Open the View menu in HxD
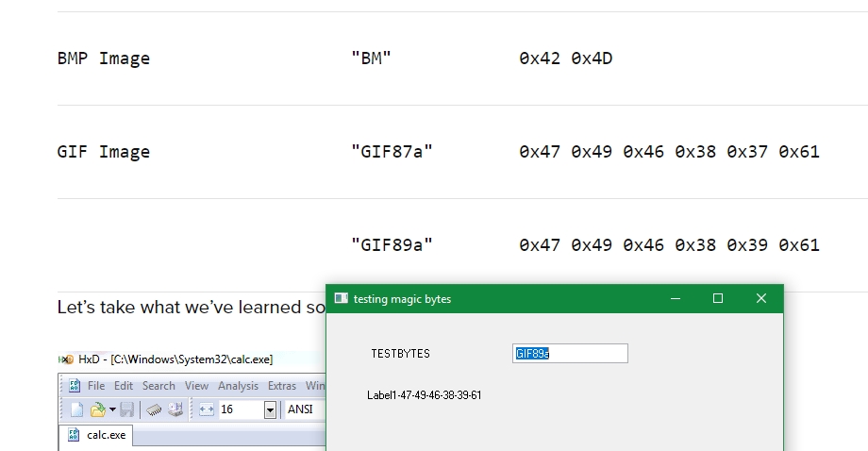The height and width of the screenshot is (451, 868). (196, 386)
